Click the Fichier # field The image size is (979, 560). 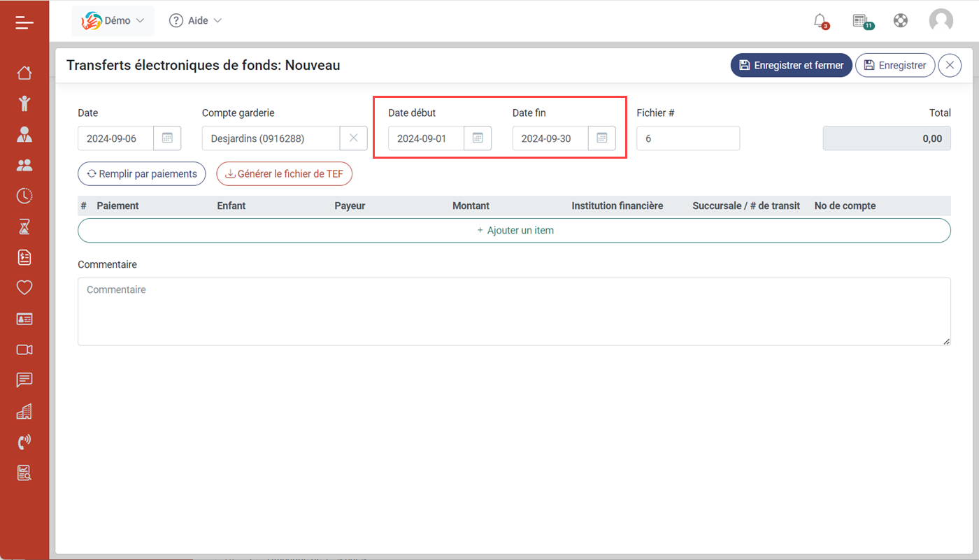688,138
